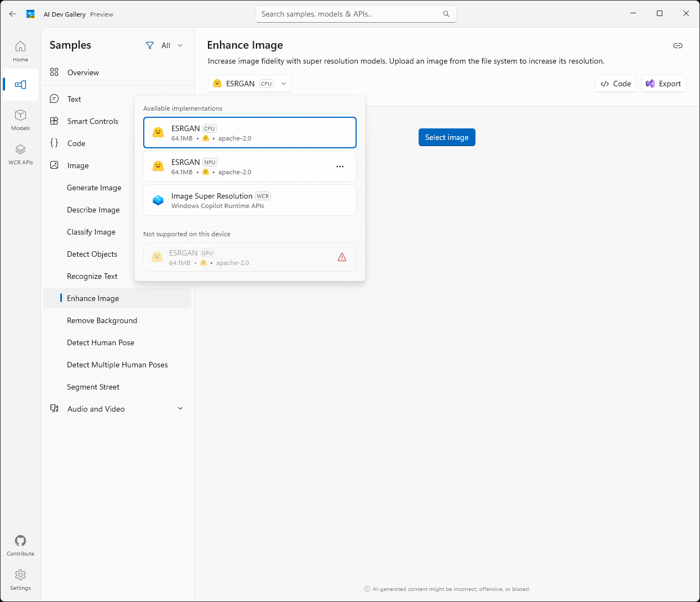Copy link with the chain icon

(677, 45)
